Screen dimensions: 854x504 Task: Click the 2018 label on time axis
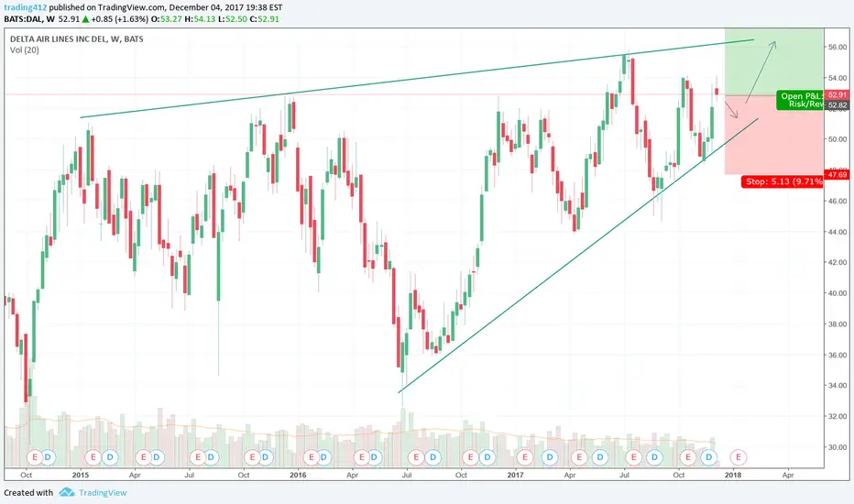coord(733,475)
